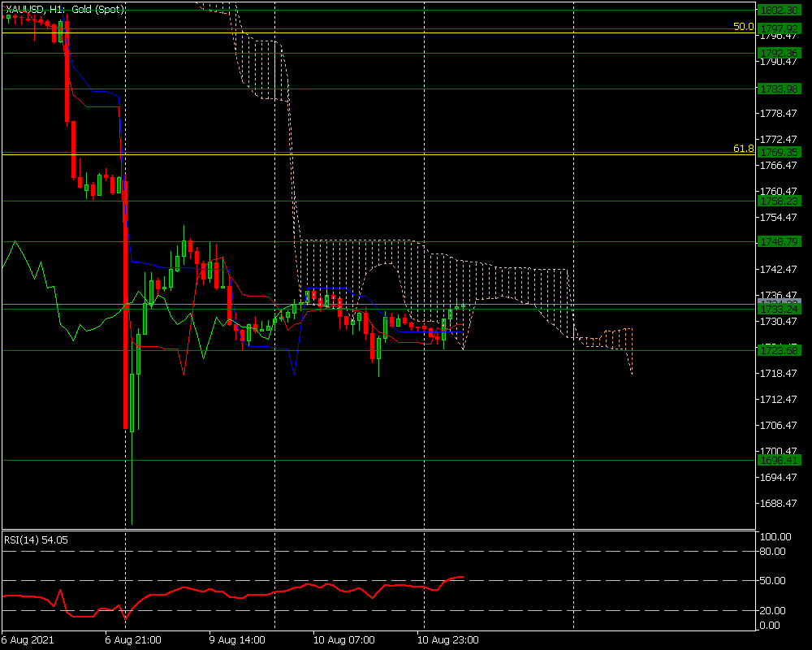Select the 1748.79 green price level label
Image resolution: width=812 pixels, height=650 pixels.
[x=779, y=241]
